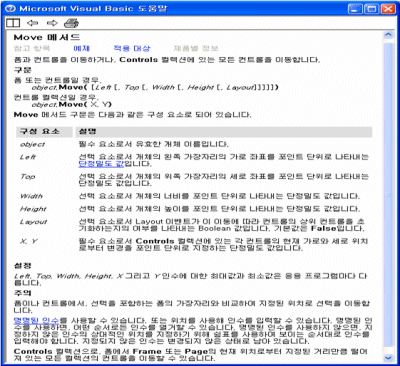Click the syntax line with Left, Top, Width
This screenshot has height=366, width=400.
coord(155,87)
